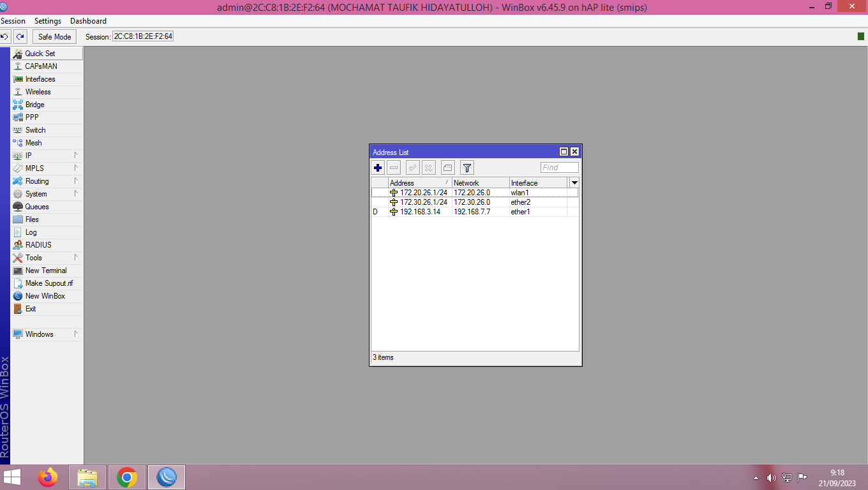This screenshot has width=868, height=490.
Task: Launch a New WinBox session
Action: 47,296
